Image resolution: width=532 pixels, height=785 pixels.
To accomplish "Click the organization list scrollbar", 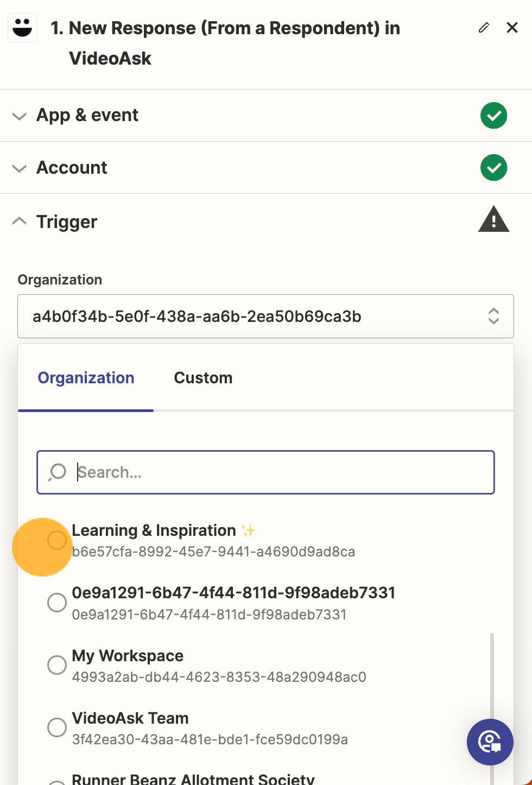I will [492, 679].
